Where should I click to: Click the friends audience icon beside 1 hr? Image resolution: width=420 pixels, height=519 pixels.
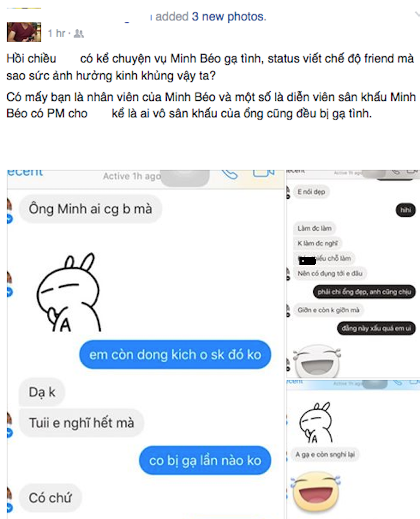pyautogui.click(x=79, y=34)
